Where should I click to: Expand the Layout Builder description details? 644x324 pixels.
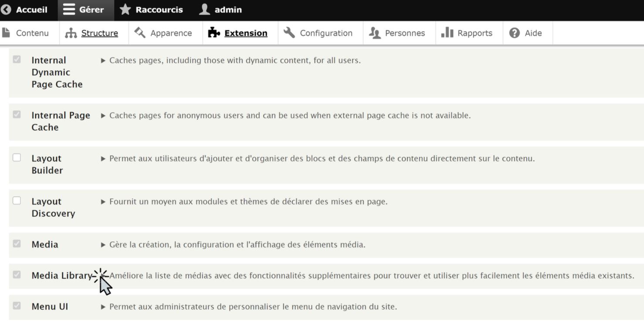pyautogui.click(x=103, y=159)
